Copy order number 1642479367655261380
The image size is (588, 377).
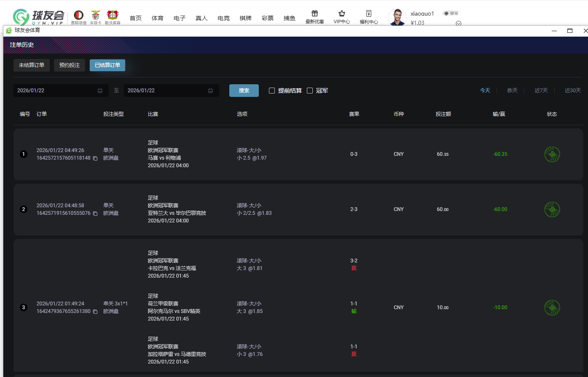click(95, 312)
